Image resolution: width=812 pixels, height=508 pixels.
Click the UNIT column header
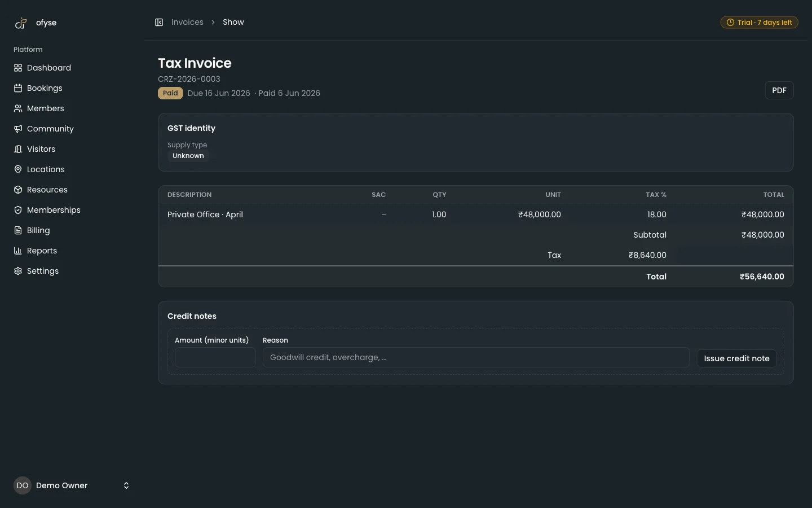[553, 195]
